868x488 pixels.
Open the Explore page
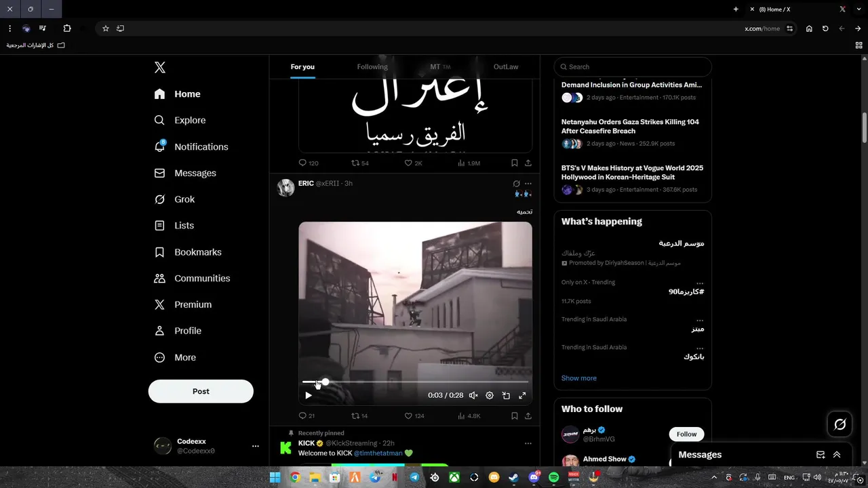click(180, 120)
